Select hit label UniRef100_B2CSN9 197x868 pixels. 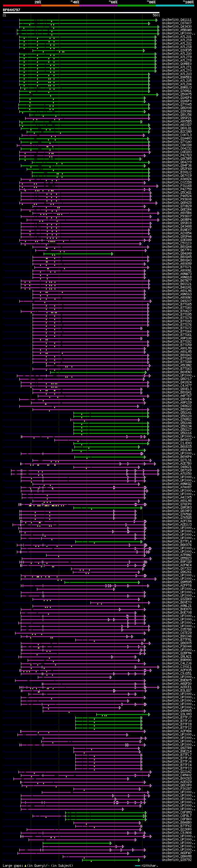177,132
